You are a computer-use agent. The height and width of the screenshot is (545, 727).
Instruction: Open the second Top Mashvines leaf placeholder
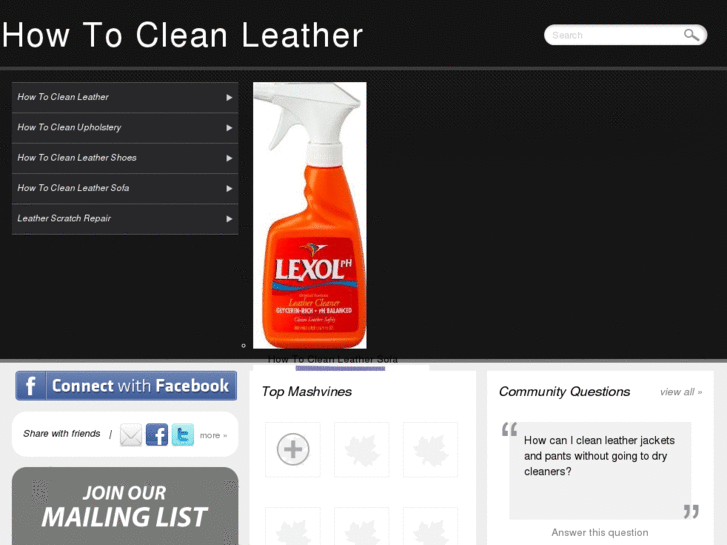tap(362, 449)
